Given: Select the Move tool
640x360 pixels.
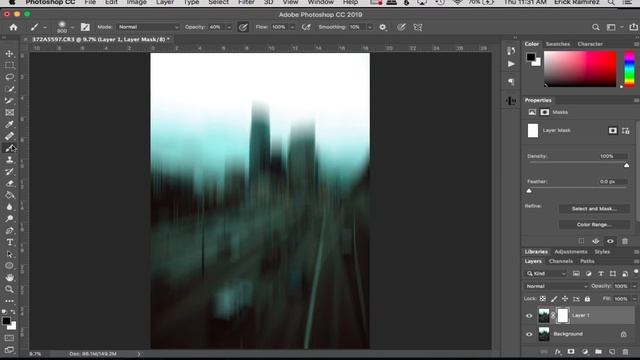Looking at the screenshot, I should click(x=9, y=53).
